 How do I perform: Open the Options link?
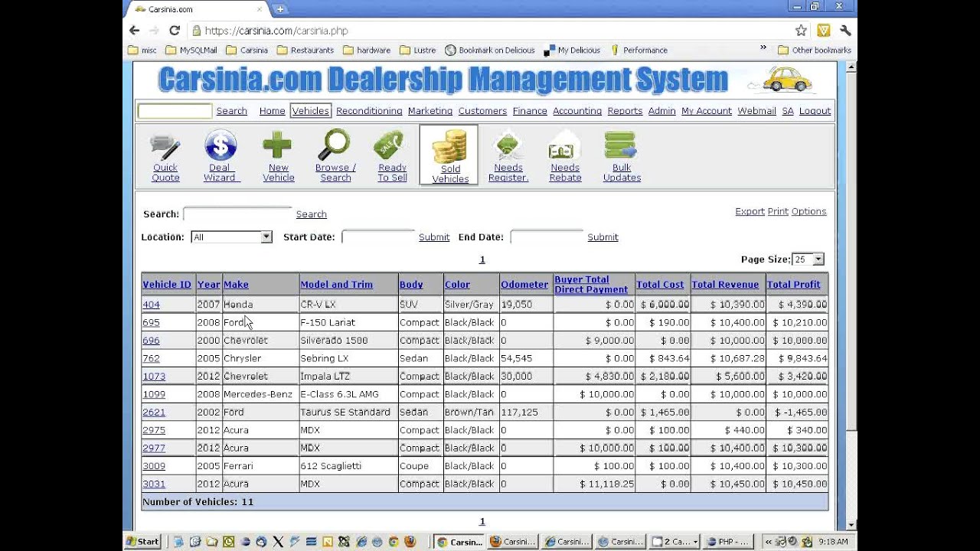808,211
